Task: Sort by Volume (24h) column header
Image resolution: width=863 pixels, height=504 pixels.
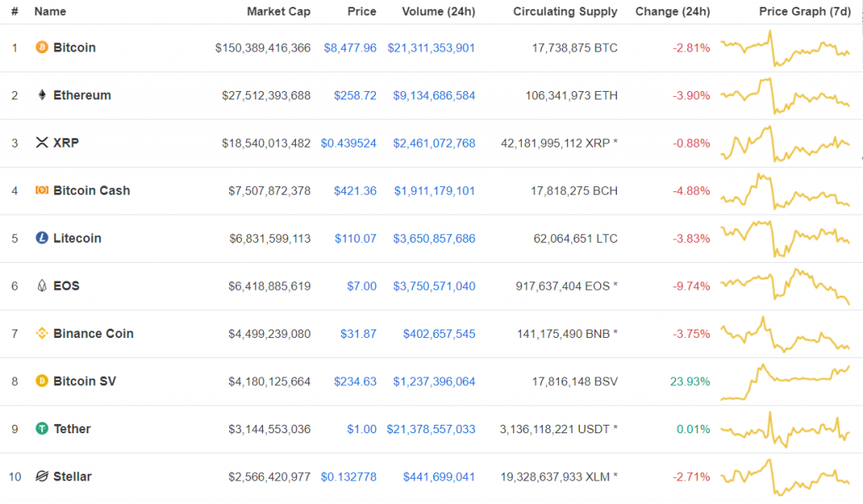Action: coord(438,12)
